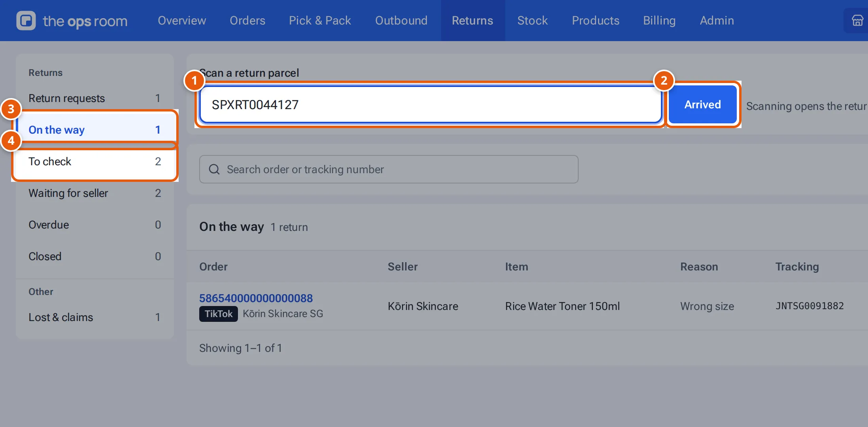This screenshot has height=427, width=868.
Task: Open the To check list
Action: point(95,161)
